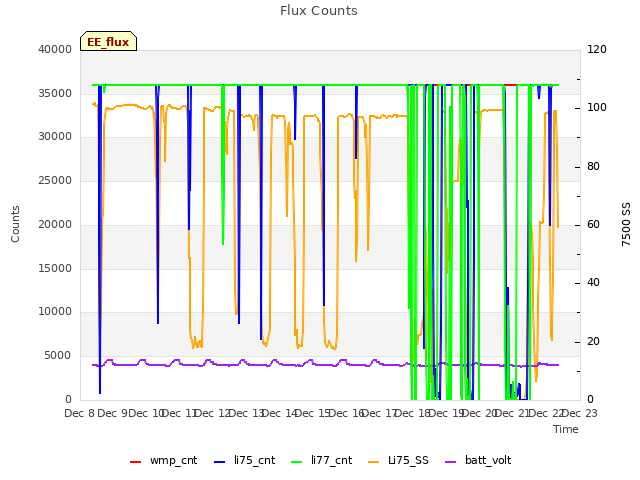Viewport: 640px width, 480px height.
Task: Select the batt_volt legend label
Action: click(x=488, y=460)
